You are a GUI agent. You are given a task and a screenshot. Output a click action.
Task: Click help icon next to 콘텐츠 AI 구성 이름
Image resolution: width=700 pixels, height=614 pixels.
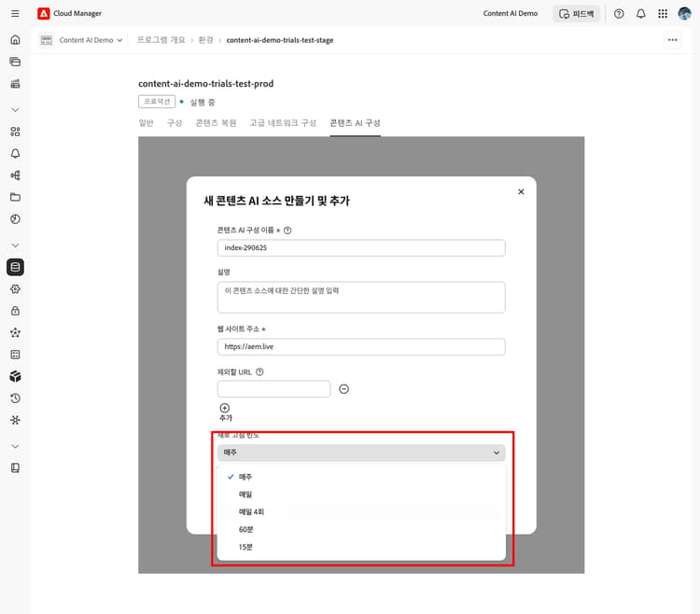pos(287,230)
